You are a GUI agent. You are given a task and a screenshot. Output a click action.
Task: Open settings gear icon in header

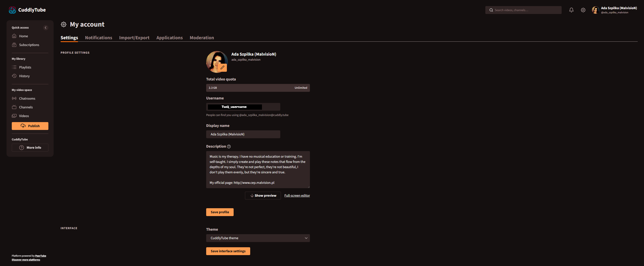coord(583,10)
